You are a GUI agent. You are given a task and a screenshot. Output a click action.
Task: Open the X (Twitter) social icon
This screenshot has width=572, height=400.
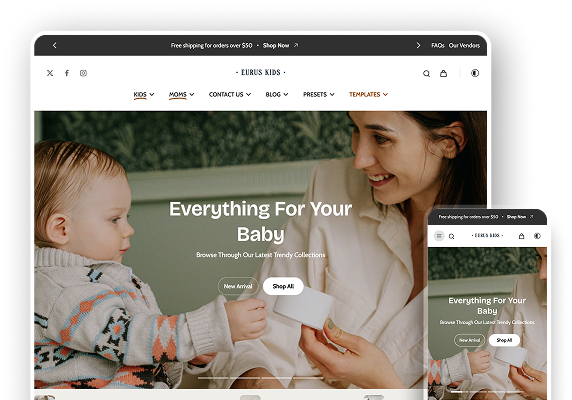coord(50,73)
